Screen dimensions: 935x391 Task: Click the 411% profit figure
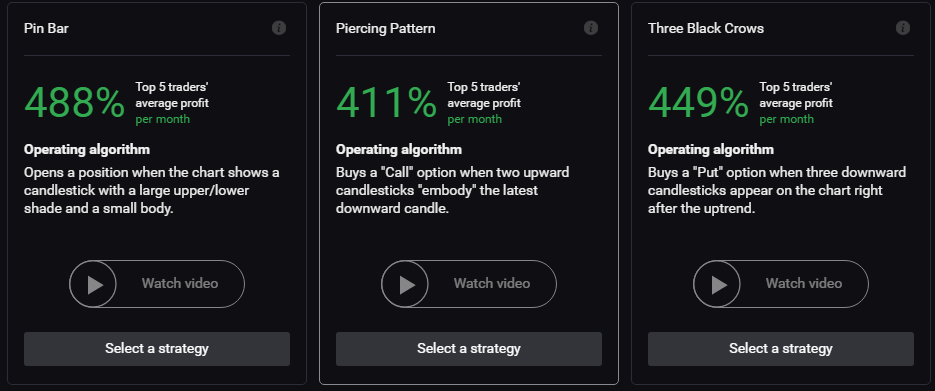click(x=386, y=103)
